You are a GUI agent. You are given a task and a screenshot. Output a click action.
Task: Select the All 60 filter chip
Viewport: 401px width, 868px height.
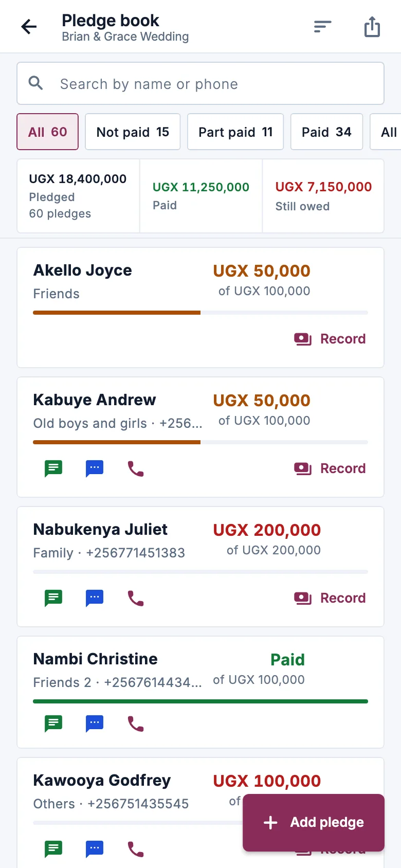coord(48,132)
